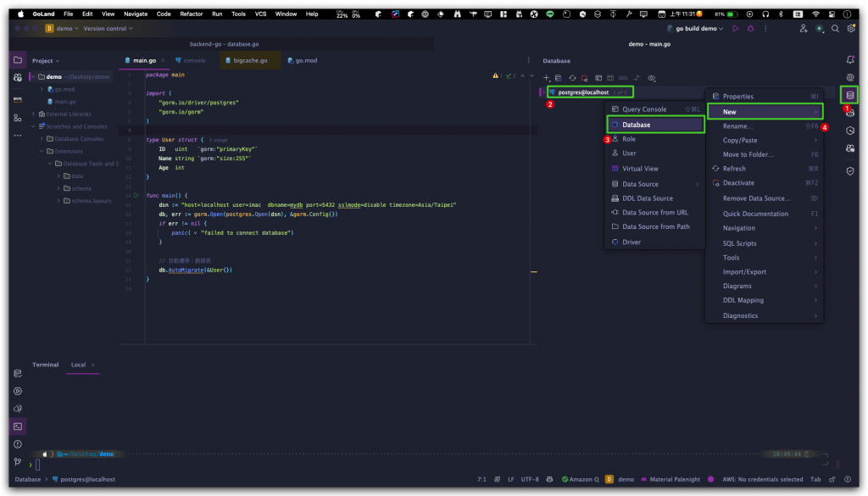
Task: Click the add data source plus icon
Action: click(x=547, y=78)
